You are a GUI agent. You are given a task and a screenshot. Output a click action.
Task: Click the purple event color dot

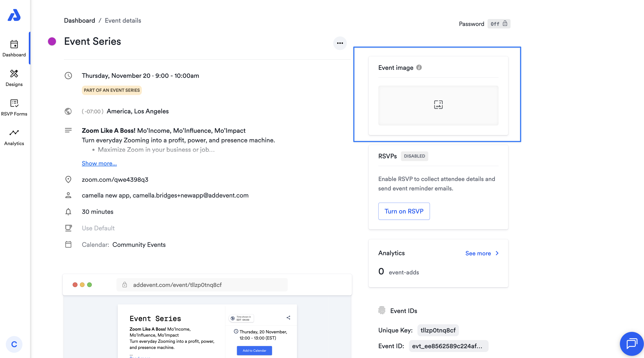(52, 41)
